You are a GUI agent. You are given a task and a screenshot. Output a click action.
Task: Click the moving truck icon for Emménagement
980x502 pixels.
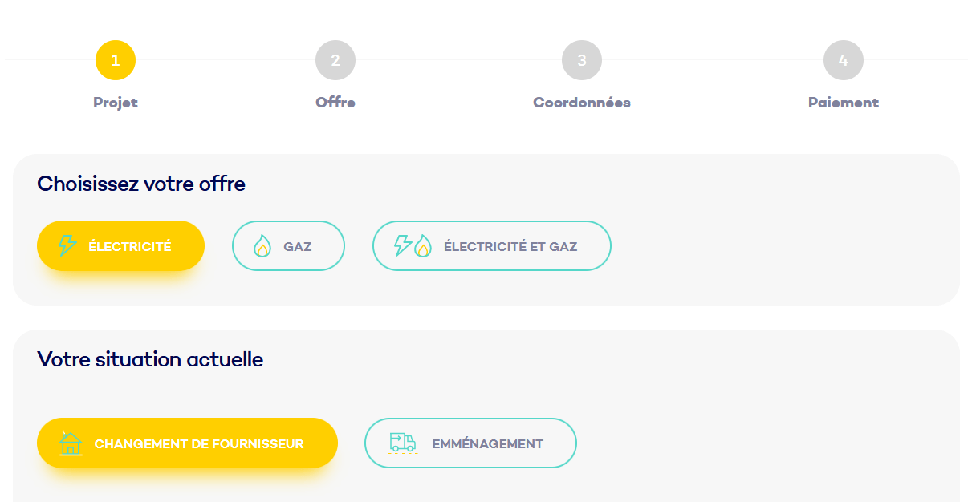403,443
